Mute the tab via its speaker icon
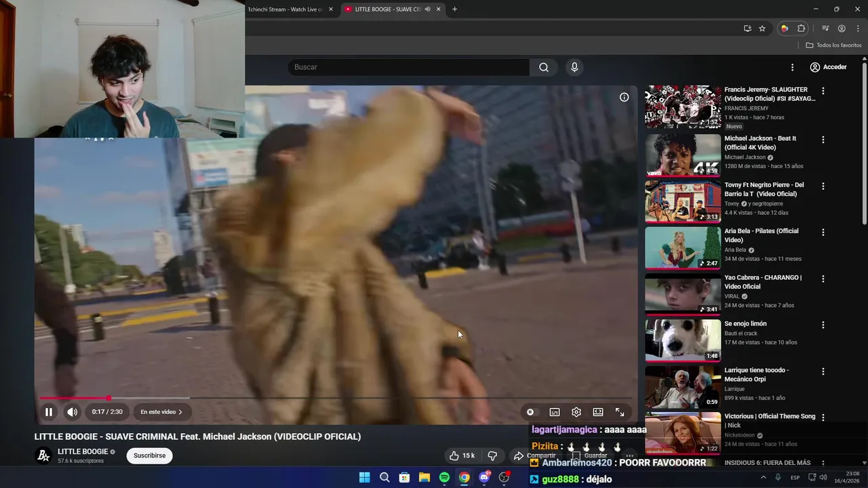Viewport: 868px width, 488px height. [x=427, y=9]
